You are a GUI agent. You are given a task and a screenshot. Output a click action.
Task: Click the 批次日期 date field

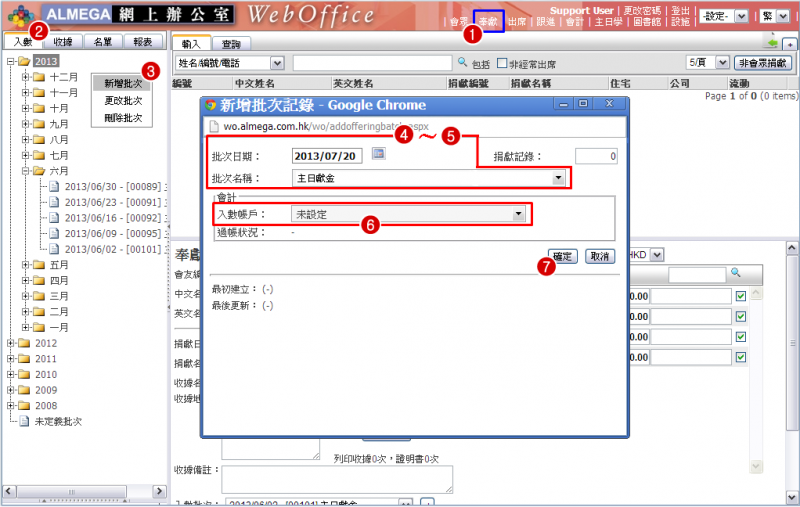pyautogui.click(x=327, y=156)
